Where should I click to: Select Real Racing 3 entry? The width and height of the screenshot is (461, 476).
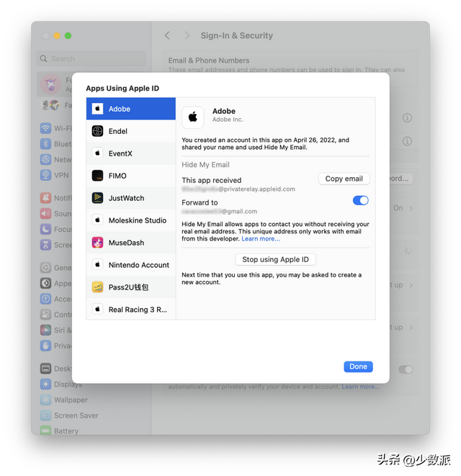(131, 310)
